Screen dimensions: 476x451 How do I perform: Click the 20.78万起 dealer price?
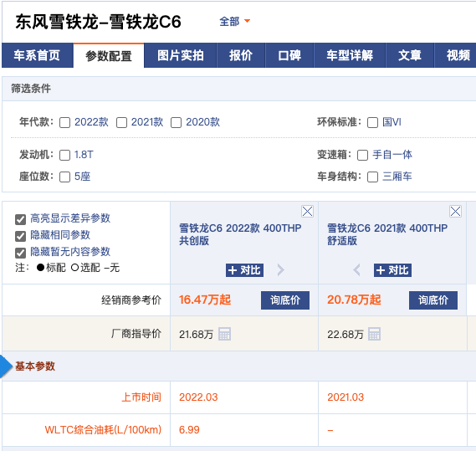tap(354, 300)
